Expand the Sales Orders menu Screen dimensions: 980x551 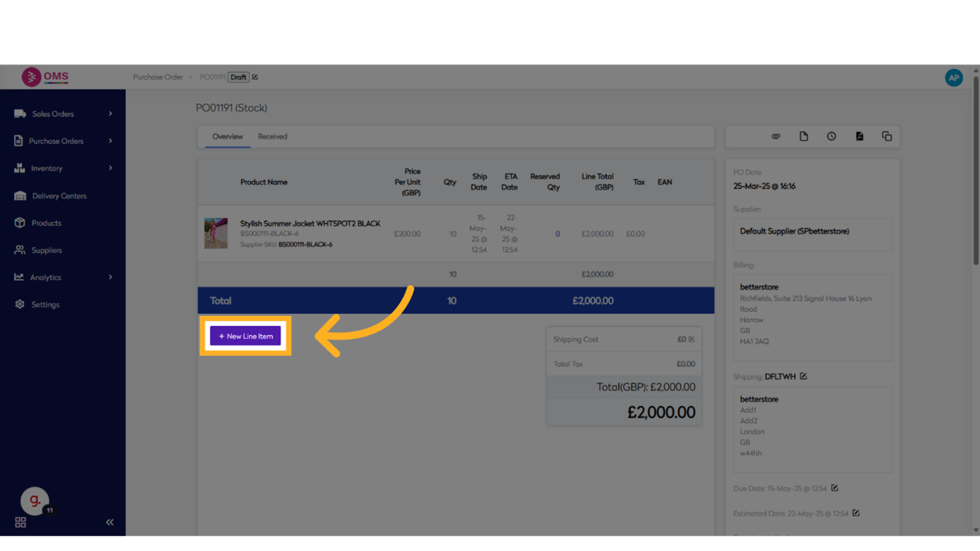coord(110,114)
